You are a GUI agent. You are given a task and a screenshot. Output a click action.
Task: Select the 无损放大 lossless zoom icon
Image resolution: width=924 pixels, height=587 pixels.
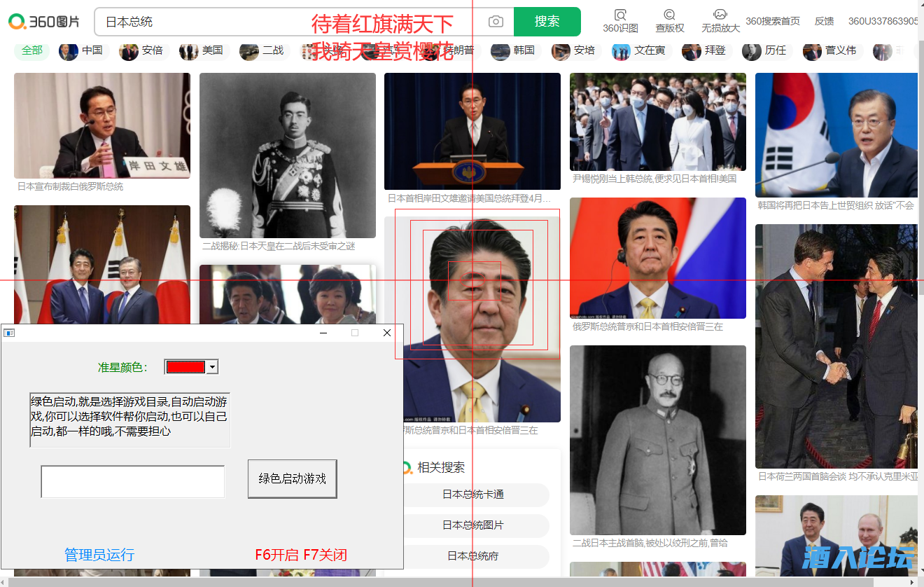pyautogui.click(x=719, y=20)
